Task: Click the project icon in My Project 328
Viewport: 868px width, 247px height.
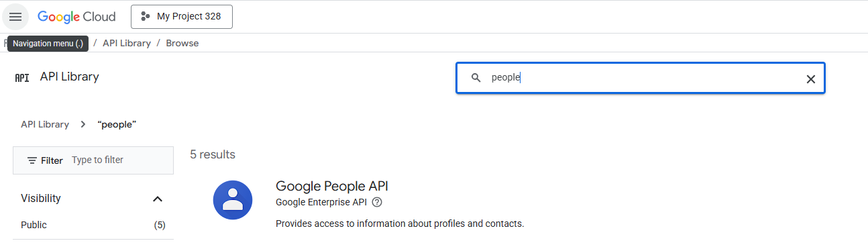Action: coord(145,17)
